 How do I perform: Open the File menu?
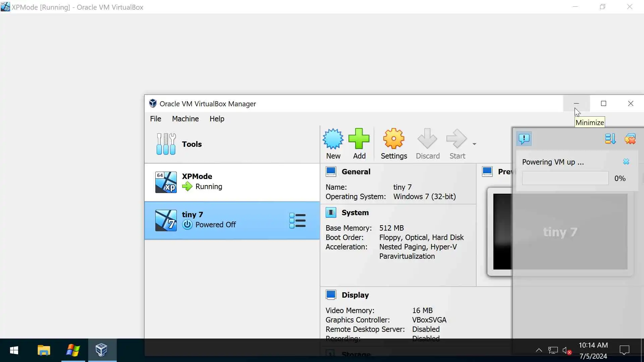coord(155,119)
